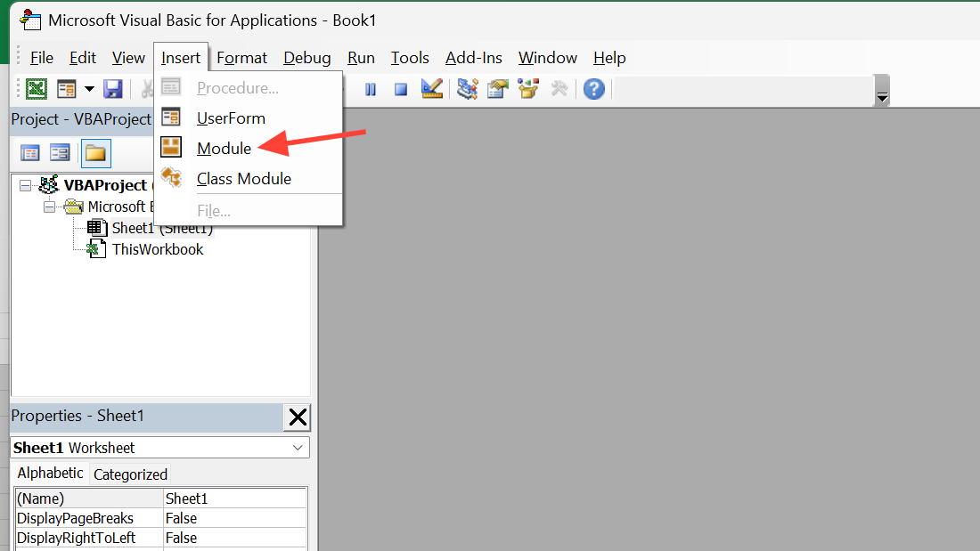The width and height of the screenshot is (980, 551).
Task: Click the Insert UserForm toolbar icon
Action: (x=66, y=89)
